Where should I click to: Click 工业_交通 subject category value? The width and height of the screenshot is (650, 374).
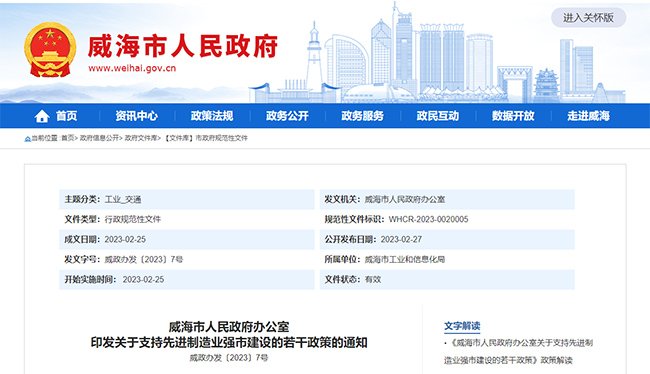[123, 199]
